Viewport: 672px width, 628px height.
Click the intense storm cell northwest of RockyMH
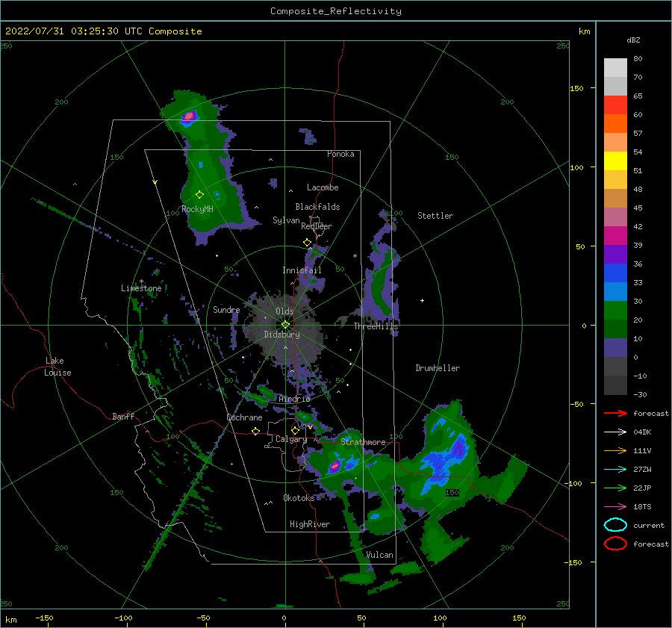pos(189,116)
